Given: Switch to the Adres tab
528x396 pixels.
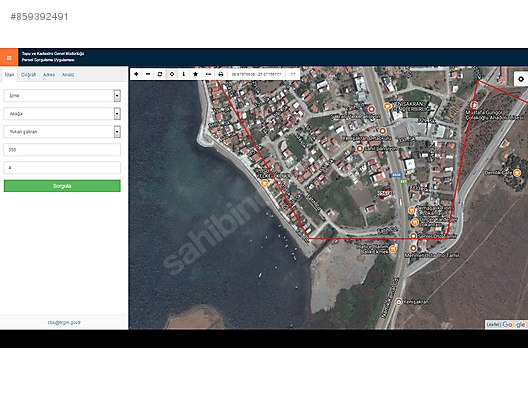Looking at the screenshot, I should pyautogui.click(x=49, y=75).
